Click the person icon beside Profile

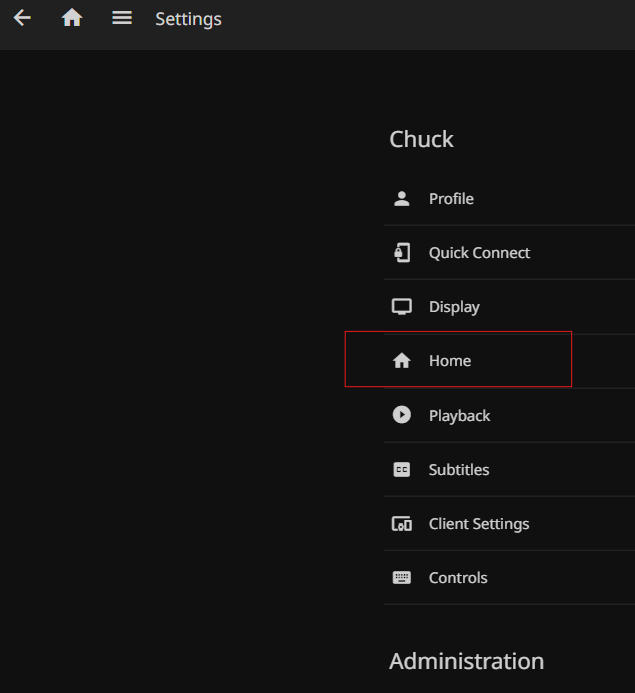point(402,199)
